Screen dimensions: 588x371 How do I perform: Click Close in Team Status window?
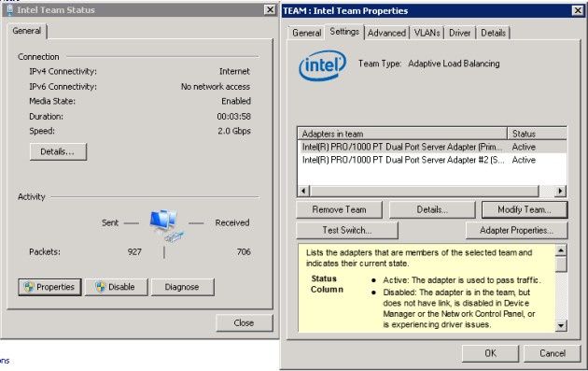click(245, 322)
